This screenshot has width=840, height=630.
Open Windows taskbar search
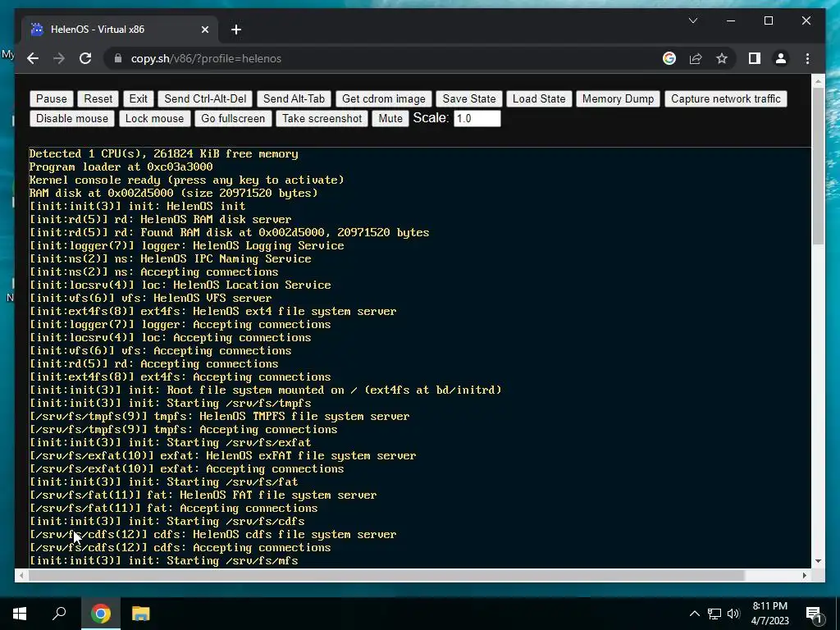pos(59,614)
